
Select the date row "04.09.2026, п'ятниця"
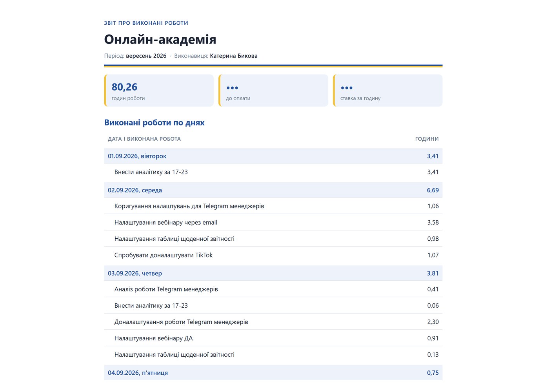tap(273, 373)
